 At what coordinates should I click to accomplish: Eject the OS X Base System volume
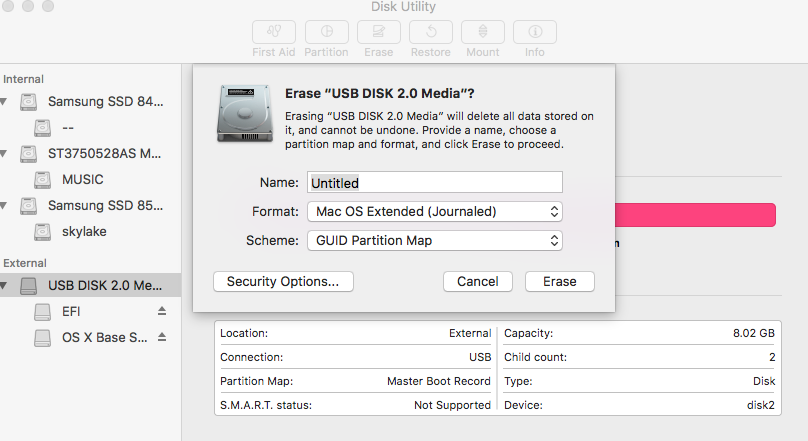click(x=162, y=338)
